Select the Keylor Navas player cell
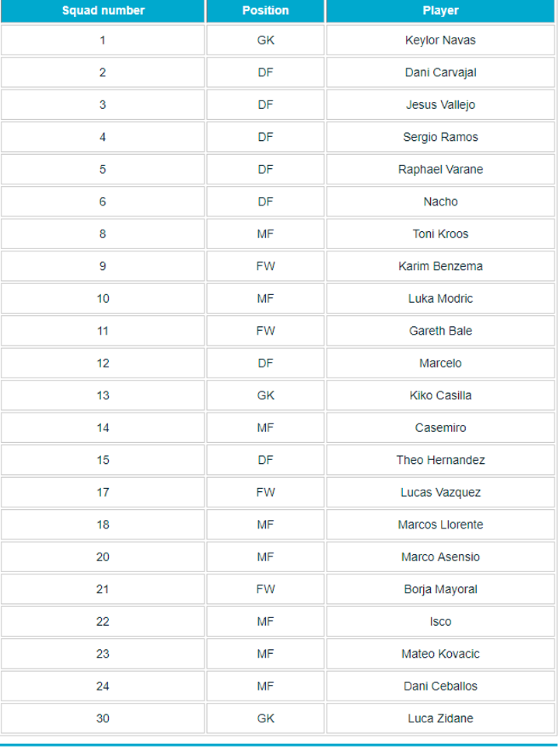 440,40
